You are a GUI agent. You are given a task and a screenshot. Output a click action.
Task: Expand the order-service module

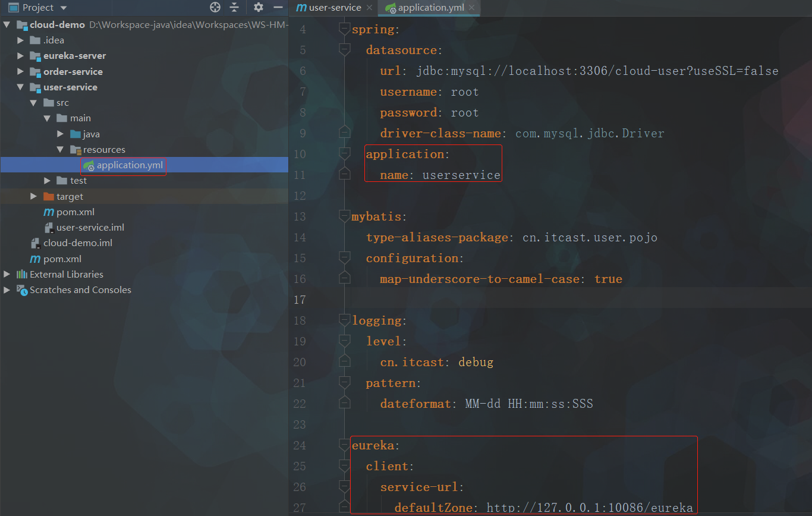(x=20, y=71)
